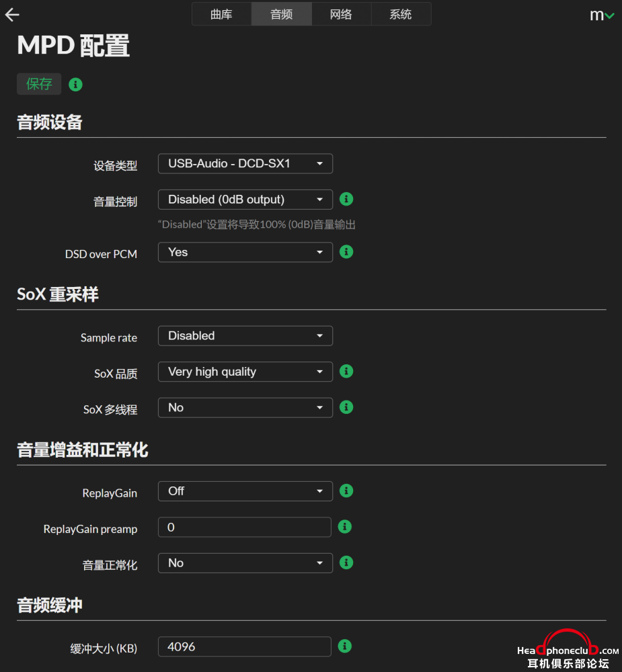This screenshot has width=622, height=672.
Task: Click the info icon next to 保存 button
Action: [x=75, y=85]
